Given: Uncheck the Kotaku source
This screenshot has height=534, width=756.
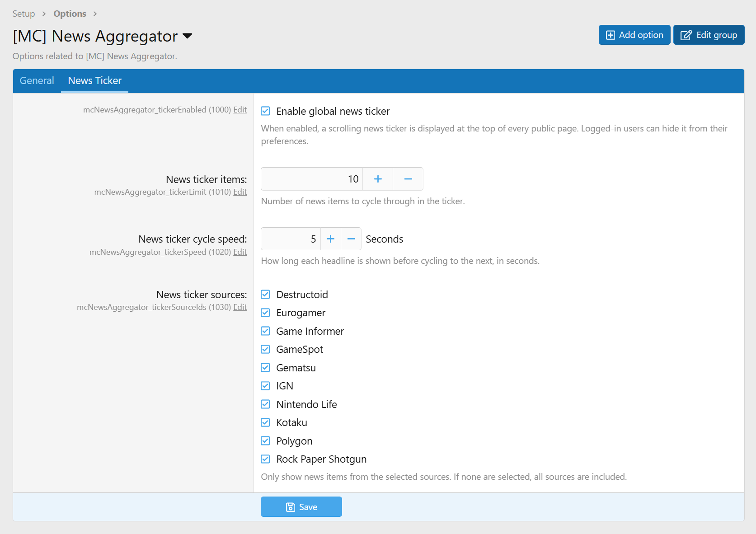Looking at the screenshot, I should tap(266, 422).
